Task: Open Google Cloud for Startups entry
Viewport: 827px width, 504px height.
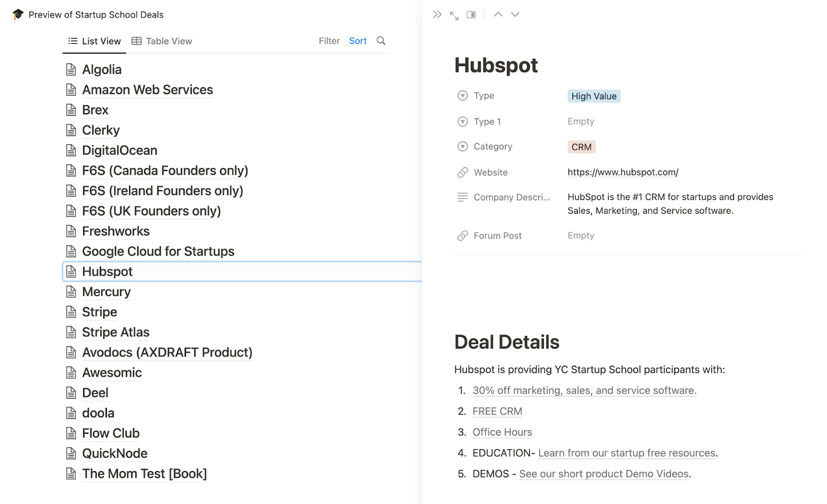Action: (x=158, y=251)
